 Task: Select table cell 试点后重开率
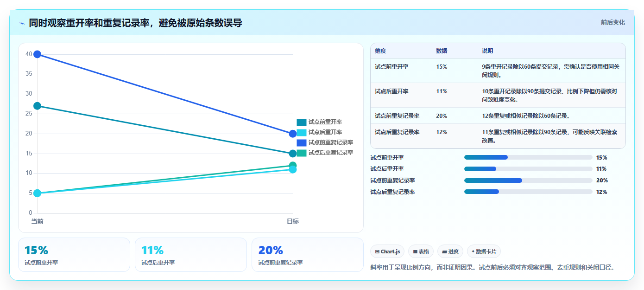coord(391,91)
